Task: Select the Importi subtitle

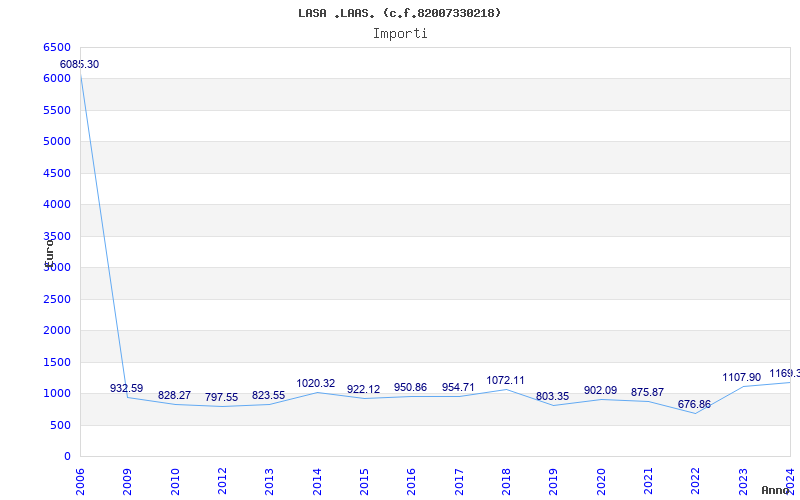Action: pos(400,34)
